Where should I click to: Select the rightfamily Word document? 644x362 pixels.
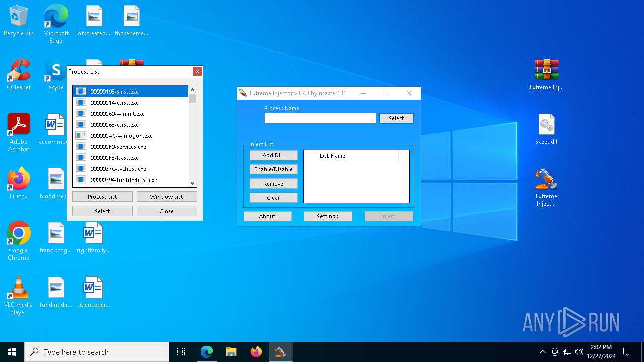coord(94,238)
